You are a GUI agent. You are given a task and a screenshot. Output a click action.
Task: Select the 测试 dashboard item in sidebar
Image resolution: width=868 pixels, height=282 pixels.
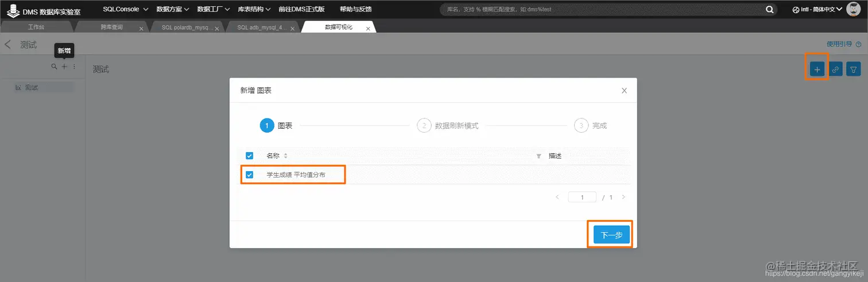(44, 87)
